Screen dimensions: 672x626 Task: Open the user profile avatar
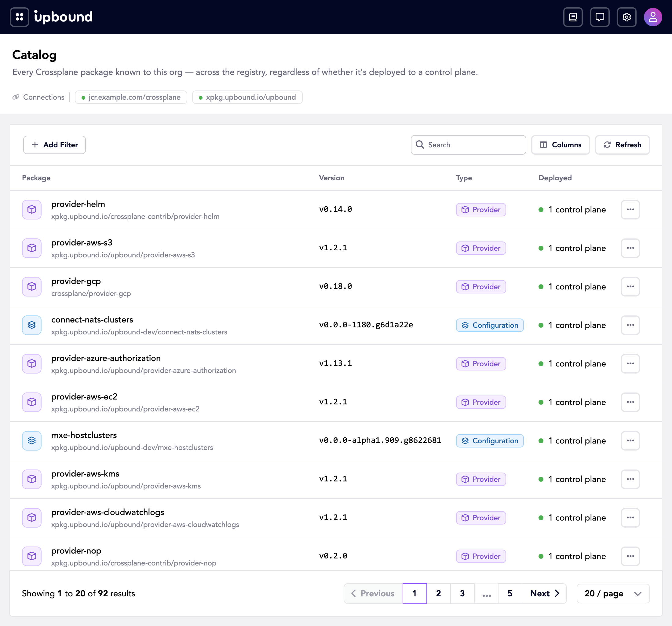653,17
